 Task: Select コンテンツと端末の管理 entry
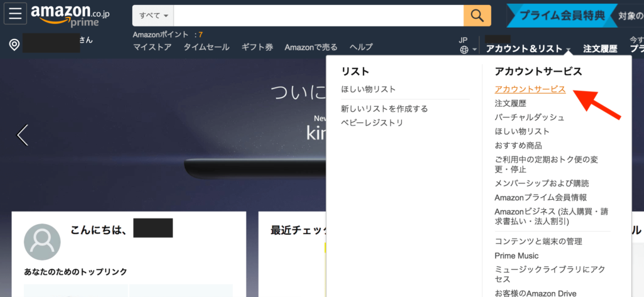tap(538, 241)
